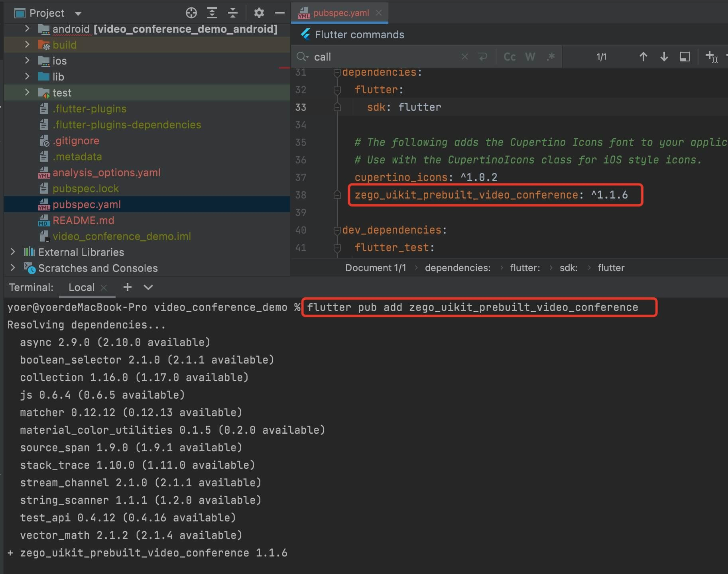Enable Regex search option

(551, 57)
